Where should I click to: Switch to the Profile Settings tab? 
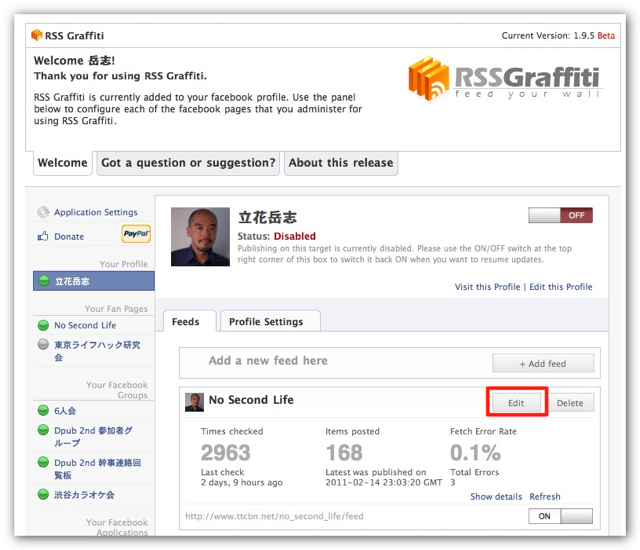tap(266, 322)
